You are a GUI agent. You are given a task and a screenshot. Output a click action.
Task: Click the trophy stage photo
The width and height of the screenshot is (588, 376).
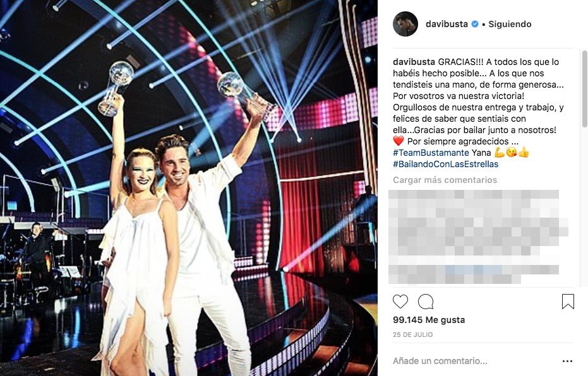189,188
